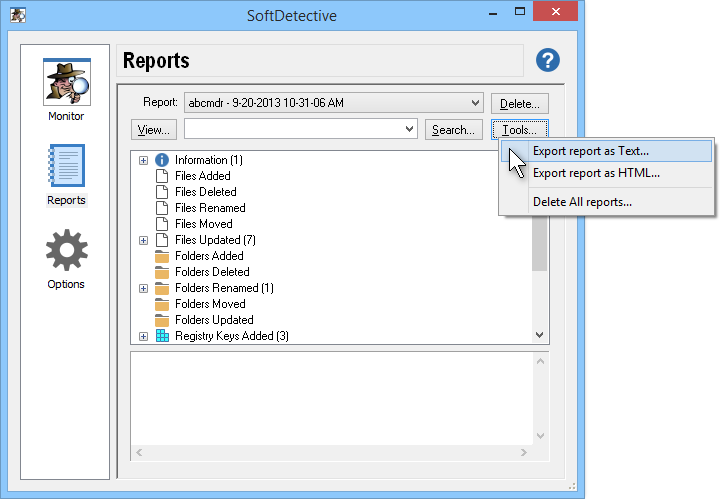Click the SoftDetective title bar app icon
Image resolution: width=720 pixels, height=499 pixels.
coord(18,15)
